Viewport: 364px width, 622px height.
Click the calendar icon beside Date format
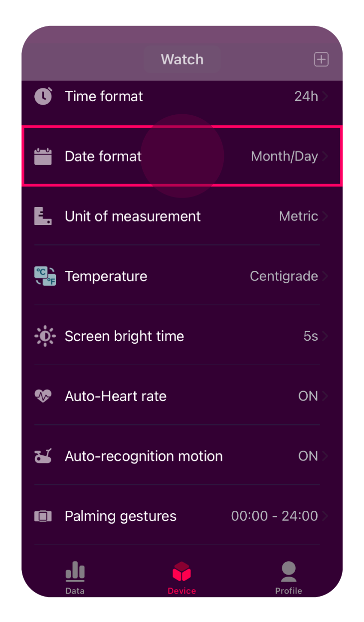point(43,156)
